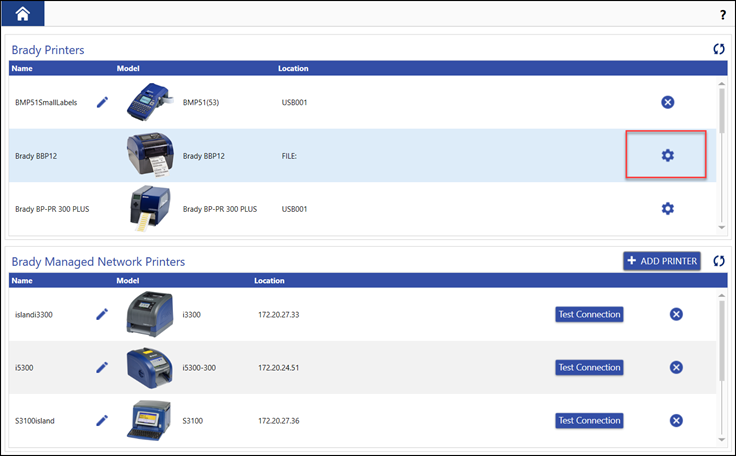
Task: Sort Brady Printers by Name header
Action: [x=22, y=68]
